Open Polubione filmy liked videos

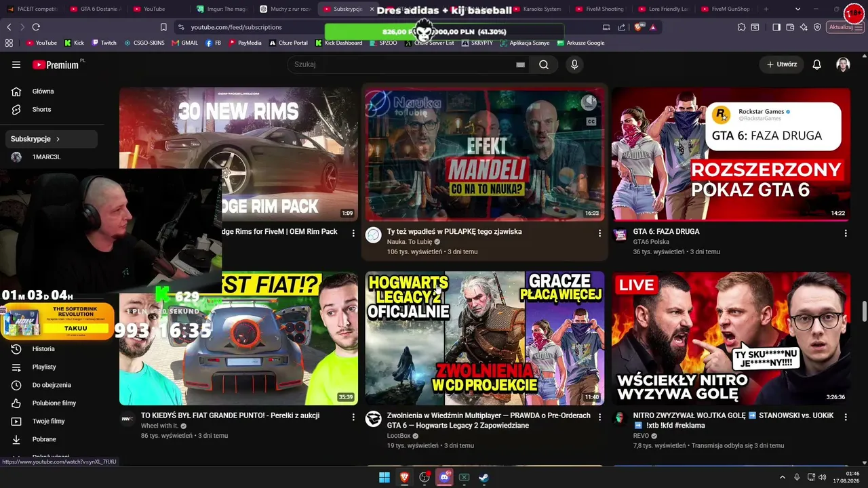pos(54,403)
